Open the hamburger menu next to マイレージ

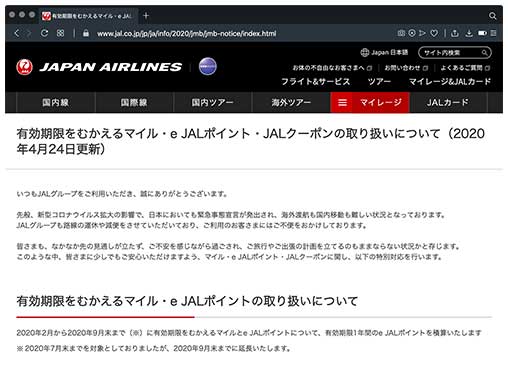tap(342, 103)
